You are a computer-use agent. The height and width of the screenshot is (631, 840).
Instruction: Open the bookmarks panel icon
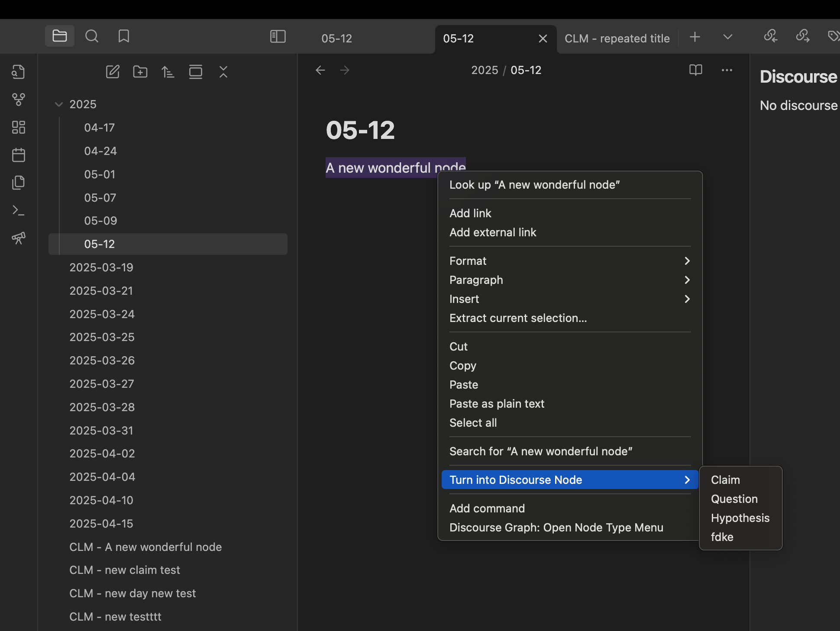pos(124,36)
